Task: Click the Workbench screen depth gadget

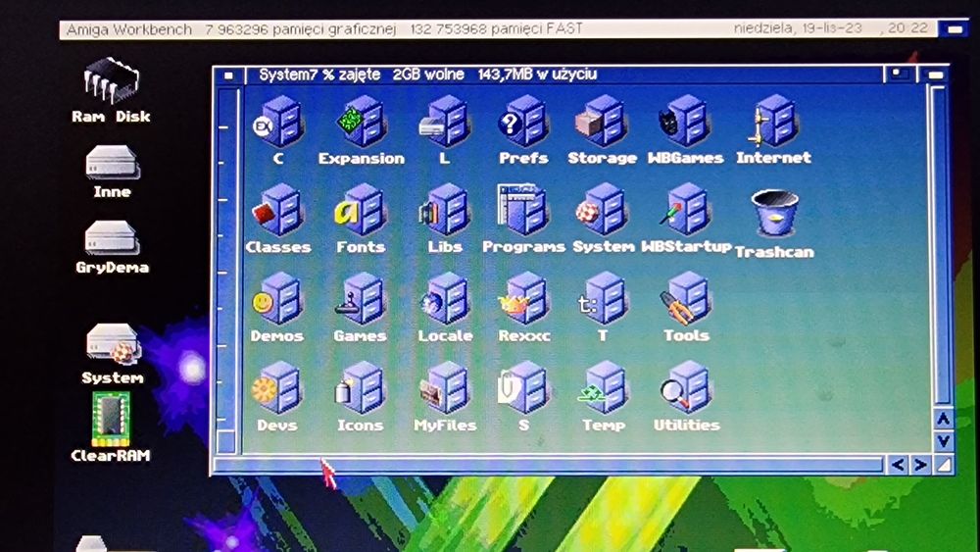Action: click(x=954, y=29)
